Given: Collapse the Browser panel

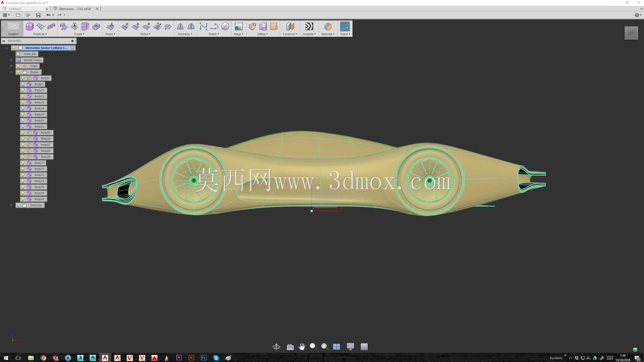Looking at the screenshot, I should click(4, 41).
